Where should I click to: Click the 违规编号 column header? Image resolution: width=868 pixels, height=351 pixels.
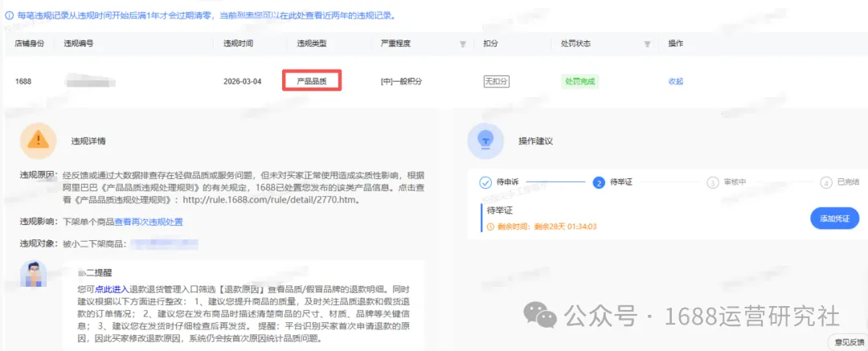(79, 43)
